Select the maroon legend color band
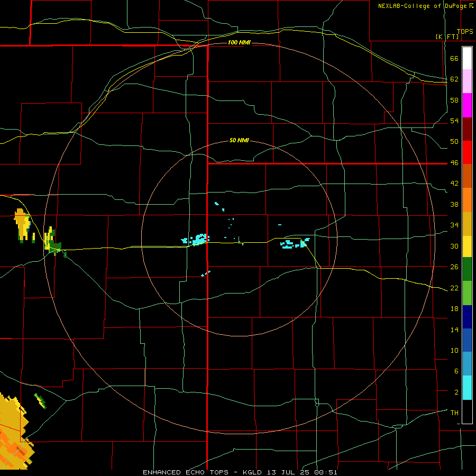476x476 pixels. click(x=467, y=129)
